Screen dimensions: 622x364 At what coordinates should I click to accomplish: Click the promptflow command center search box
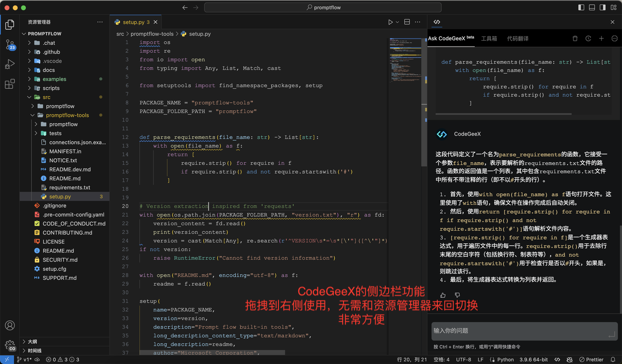[323, 8]
